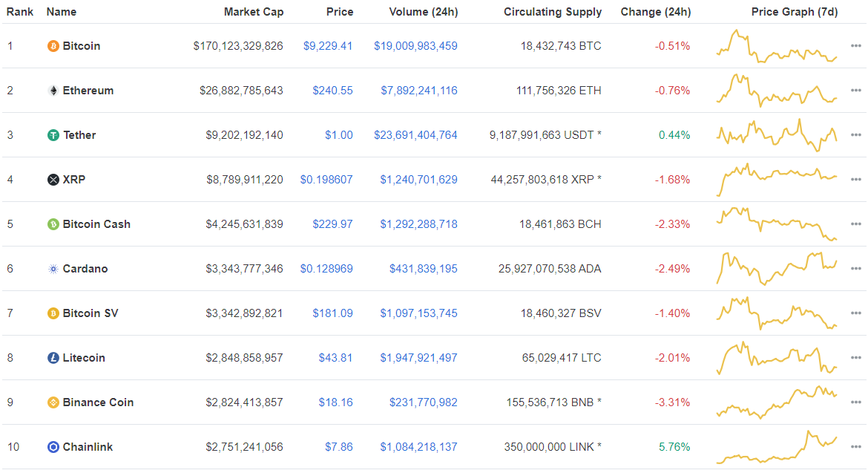Click Chainlink price $7.86
The height and width of the screenshot is (473, 868).
tap(339, 447)
